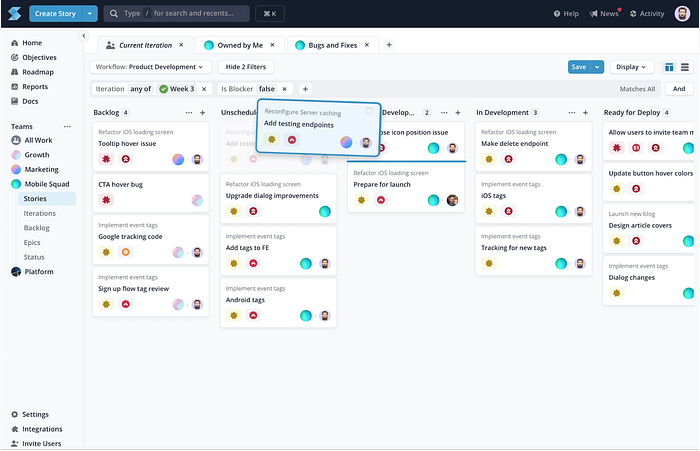The height and width of the screenshot is (451, 700).
Task: Select Stories under Mobile Squad
Action: 47,199
